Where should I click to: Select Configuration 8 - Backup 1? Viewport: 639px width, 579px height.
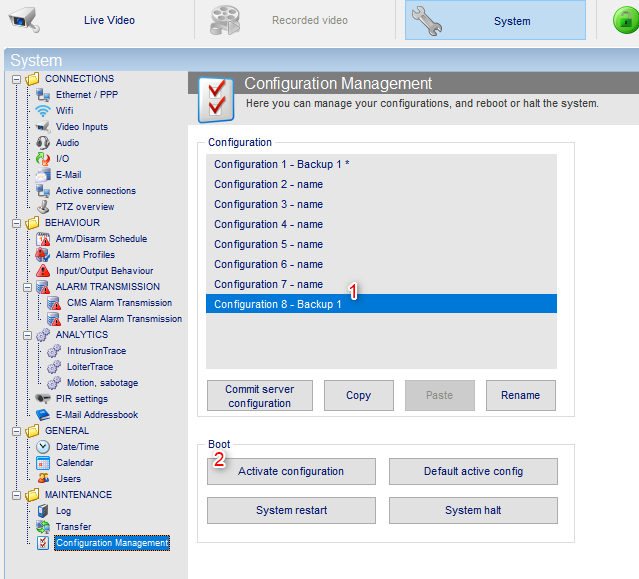click(381, 304)
